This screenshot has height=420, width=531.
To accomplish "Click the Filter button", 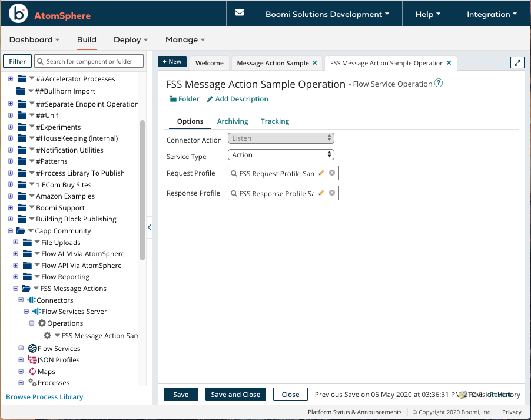I will [17, 61].
